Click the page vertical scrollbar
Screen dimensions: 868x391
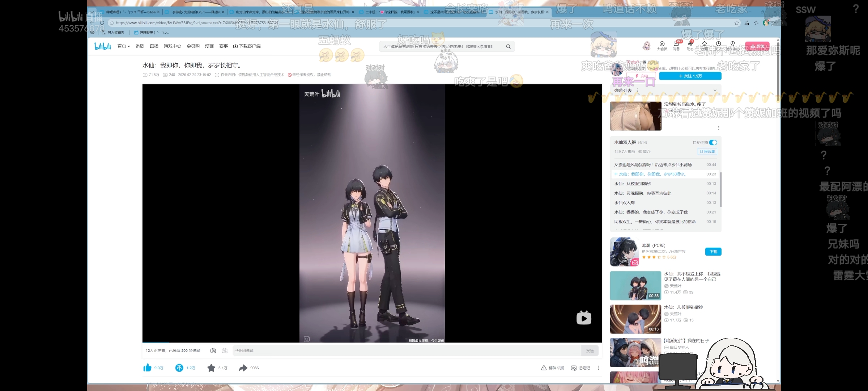[778, 72]
